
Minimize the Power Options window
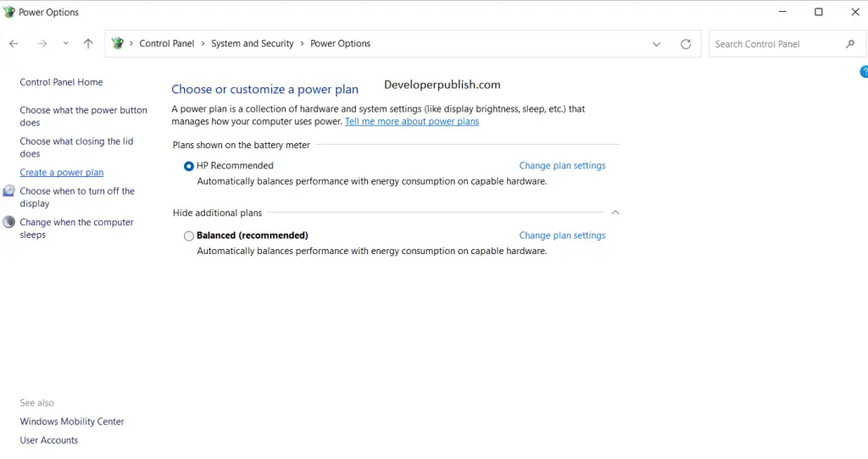click(782, 12)
